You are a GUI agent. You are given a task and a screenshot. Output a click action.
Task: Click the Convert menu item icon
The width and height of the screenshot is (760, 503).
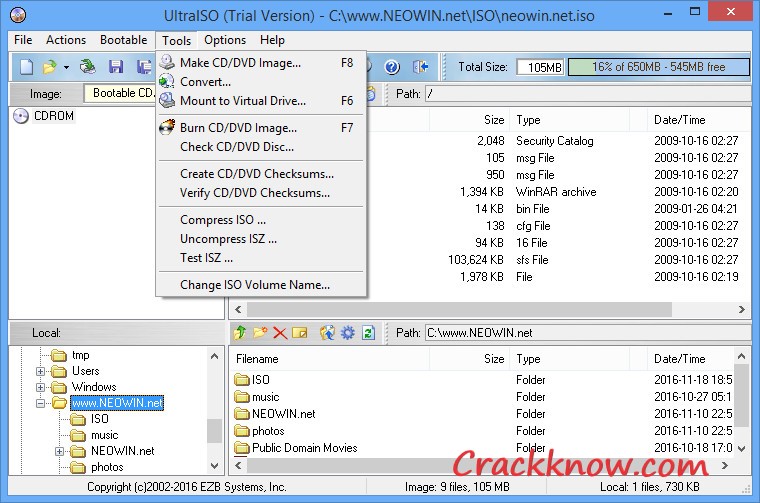tap(167, 81)
